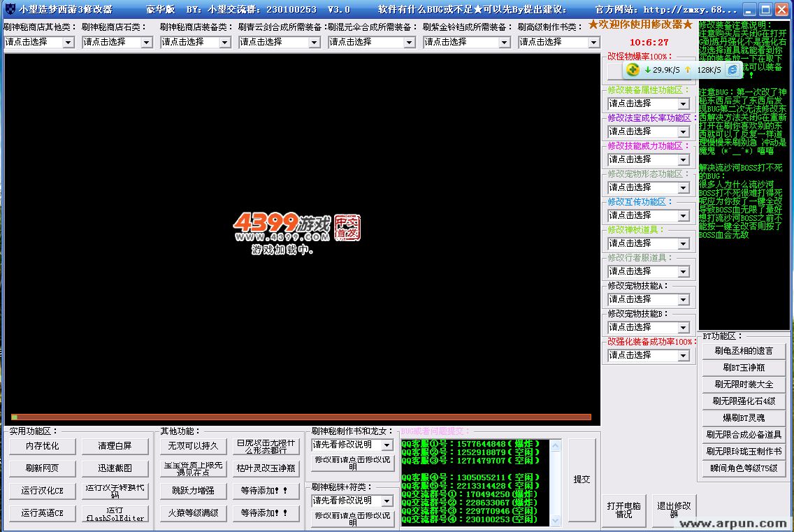Click the 火猿等级满级 button
794x532 pixels.
[193, 513]
